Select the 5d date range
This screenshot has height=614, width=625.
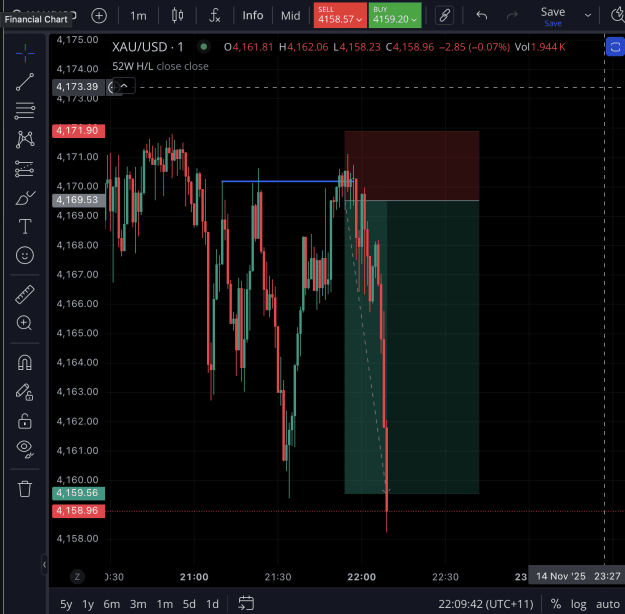[189, 604]
